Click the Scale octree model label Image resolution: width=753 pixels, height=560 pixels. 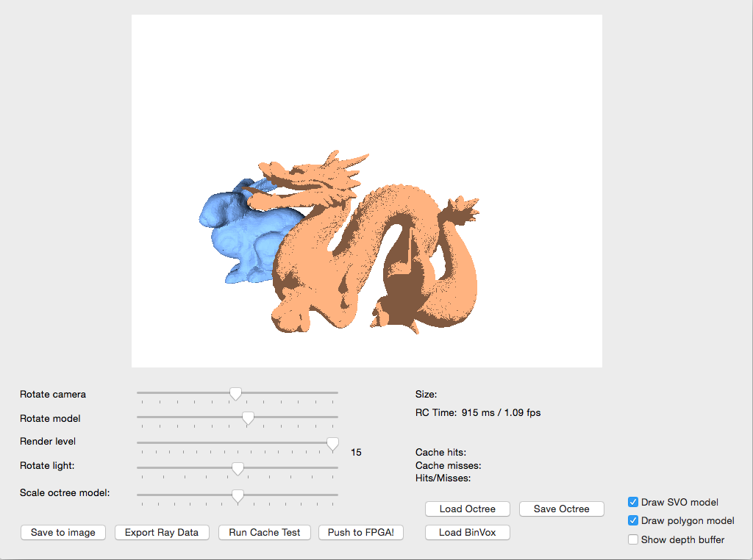[x=65, y=492]
